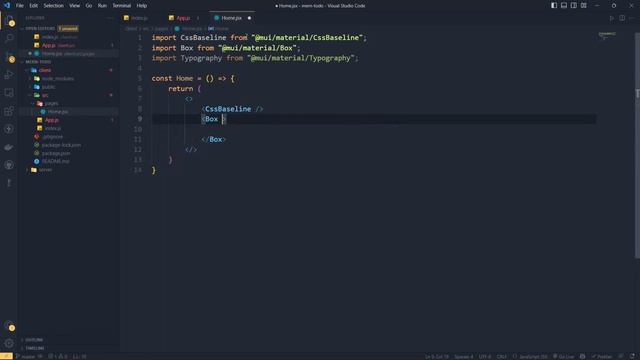Open the Remote Explorer view
Image resolution: width=640 pixels, height=360 pixels.
(x=9, y=93)
